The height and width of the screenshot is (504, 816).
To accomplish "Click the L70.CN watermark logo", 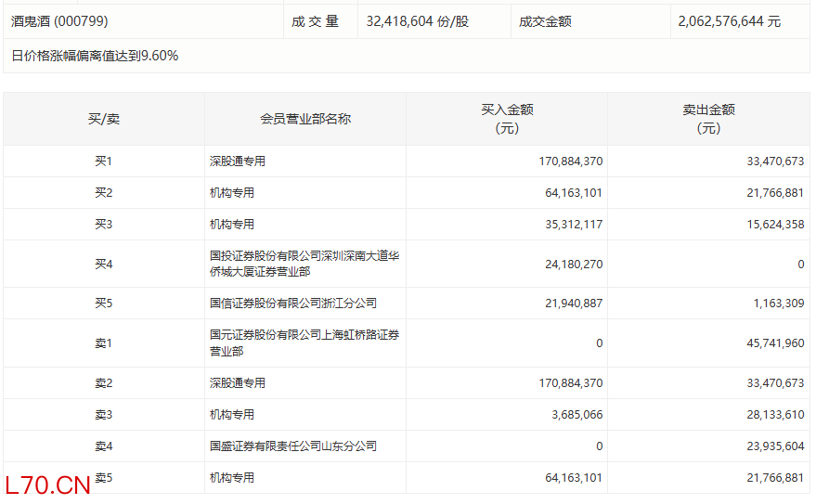I will tap(48, 485).
